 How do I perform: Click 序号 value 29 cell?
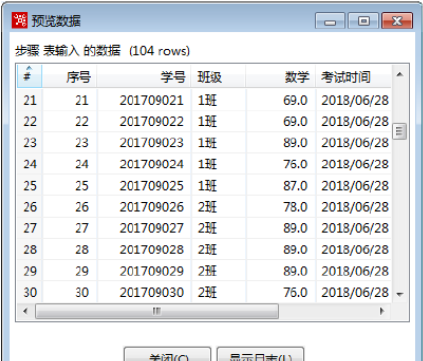pos(70,271)
